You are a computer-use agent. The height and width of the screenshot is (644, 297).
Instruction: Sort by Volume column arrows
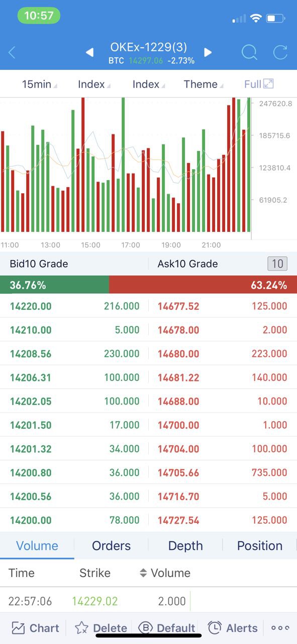[143, 573]
